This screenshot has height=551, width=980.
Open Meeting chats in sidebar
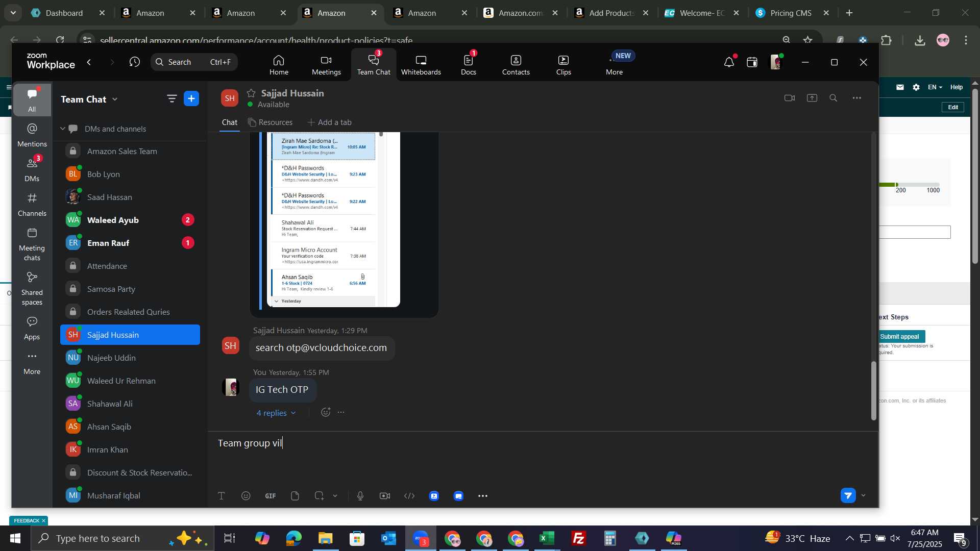click(x=32, y=244)
